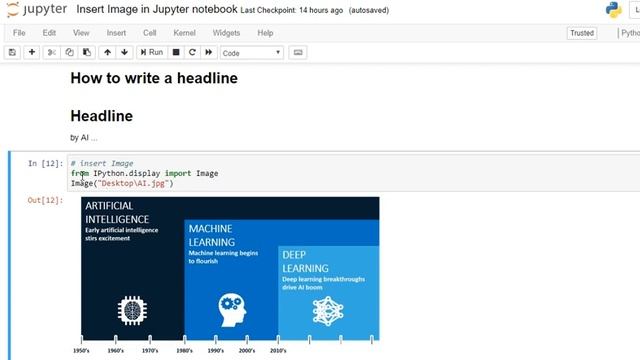
Task: Click the autosaved status text
Action: [x=369, y=10]
